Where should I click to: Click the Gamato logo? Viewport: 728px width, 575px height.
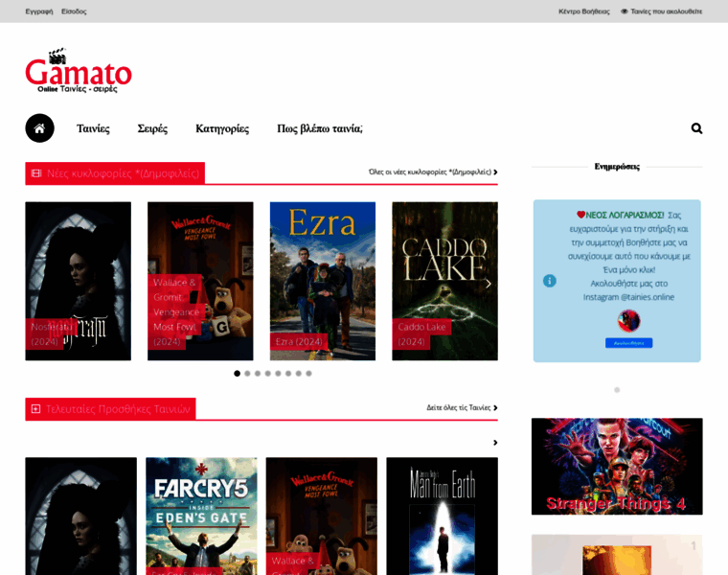point(79,71)
